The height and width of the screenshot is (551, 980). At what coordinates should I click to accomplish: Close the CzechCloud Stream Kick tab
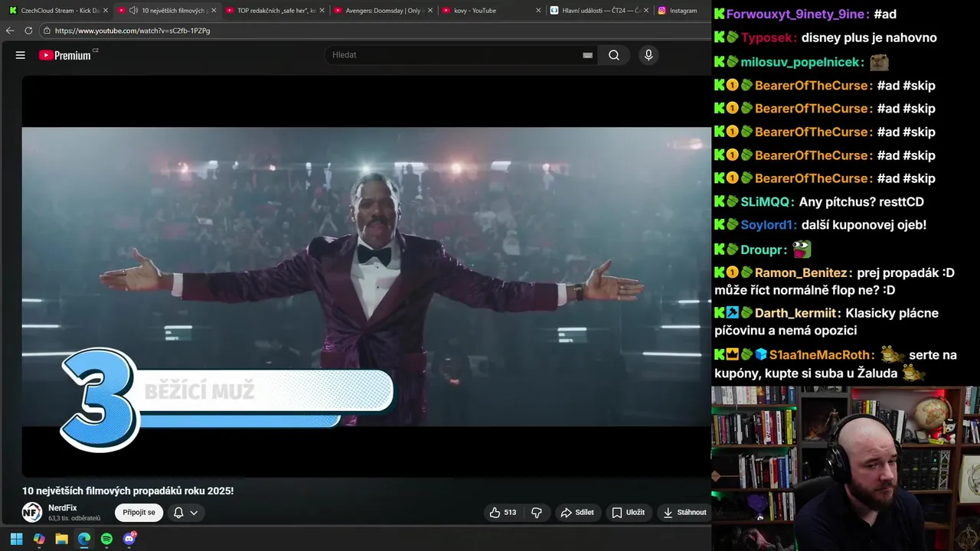click(x=106, y=11)
